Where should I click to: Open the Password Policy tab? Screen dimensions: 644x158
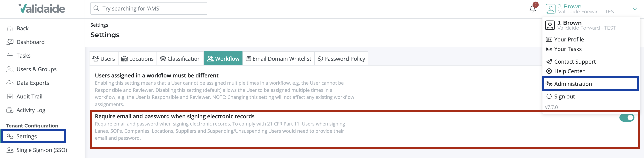[341, 59]
